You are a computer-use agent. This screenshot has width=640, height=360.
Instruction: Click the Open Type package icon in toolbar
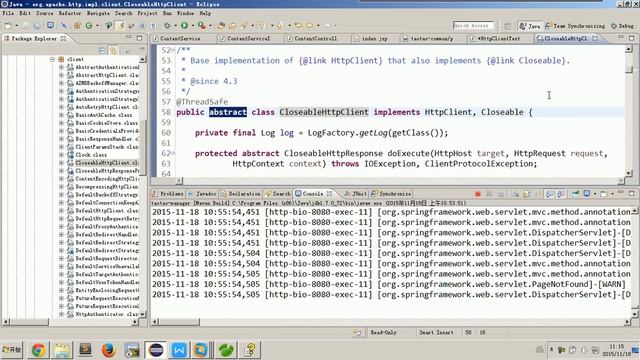tap(221, 25)
